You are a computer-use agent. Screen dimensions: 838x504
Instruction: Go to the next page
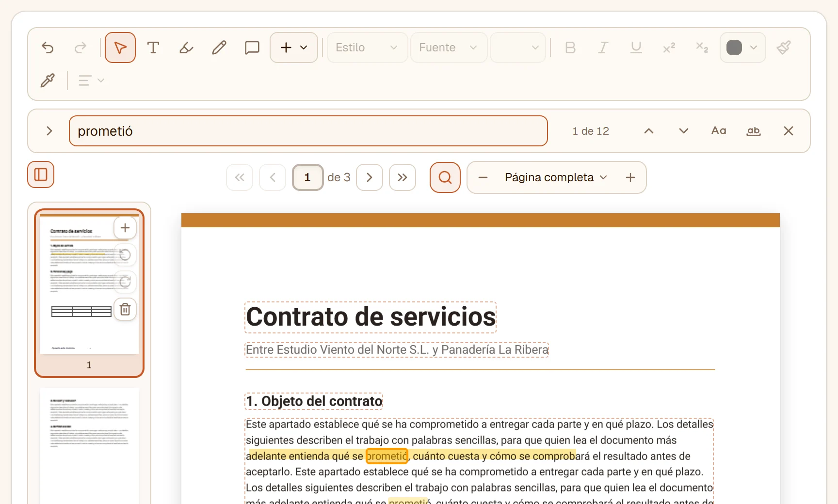click(370, 177)
